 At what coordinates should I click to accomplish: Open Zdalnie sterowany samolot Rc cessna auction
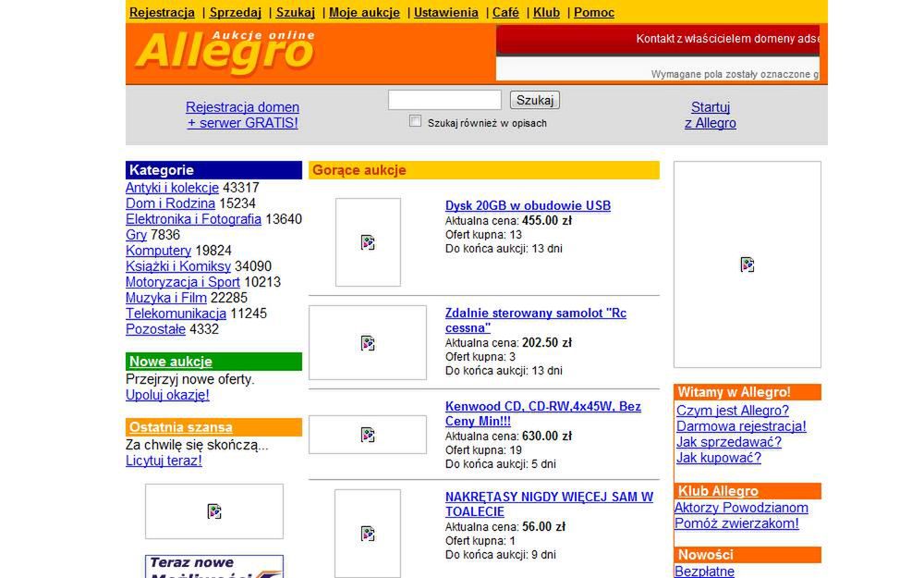click(536, 320)
